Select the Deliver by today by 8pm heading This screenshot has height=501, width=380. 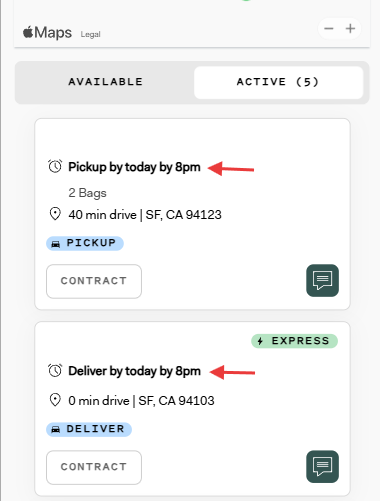click(134, 371)
